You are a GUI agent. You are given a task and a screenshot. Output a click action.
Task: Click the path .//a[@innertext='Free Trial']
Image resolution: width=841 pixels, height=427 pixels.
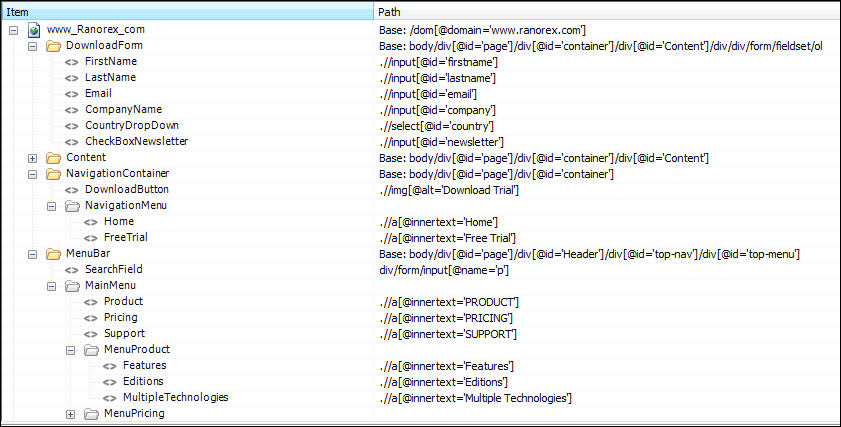[447, 238]
